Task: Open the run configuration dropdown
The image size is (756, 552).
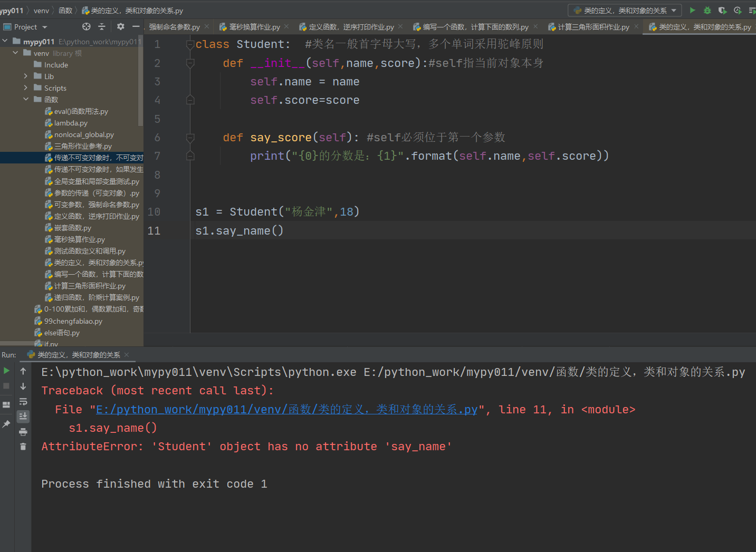Action: [x=625, y=11]
